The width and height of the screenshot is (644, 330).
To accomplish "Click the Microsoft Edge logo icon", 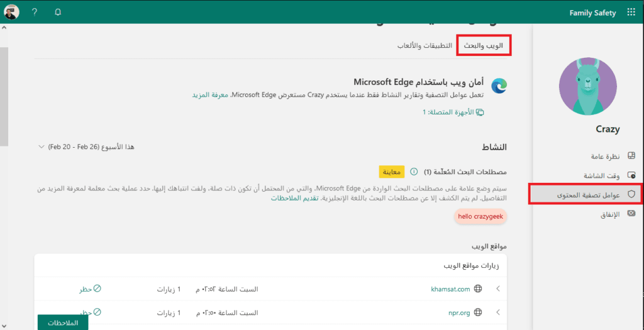I will pos(499,84).
